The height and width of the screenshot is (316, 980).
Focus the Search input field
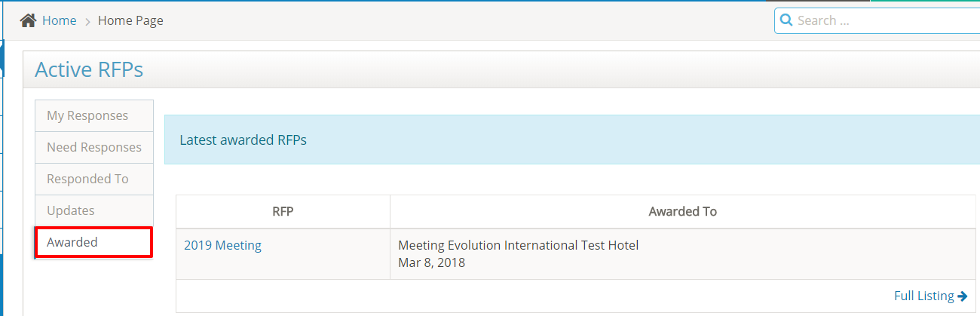click(x=882, y=20)
